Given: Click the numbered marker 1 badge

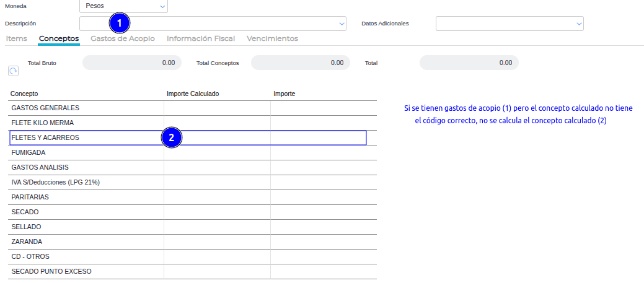Looking at the screenshot, I should tap(120, 24).
